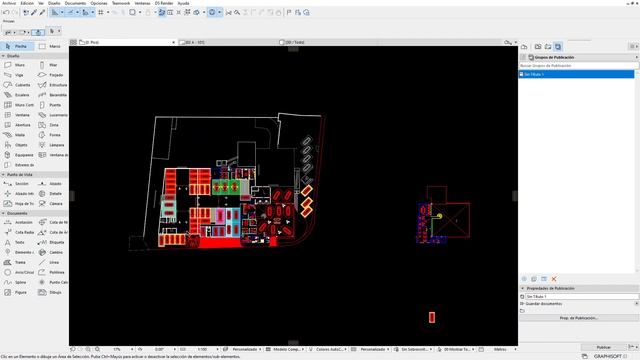
Task: Open the Diseño menu
Action: pos(54,3)
